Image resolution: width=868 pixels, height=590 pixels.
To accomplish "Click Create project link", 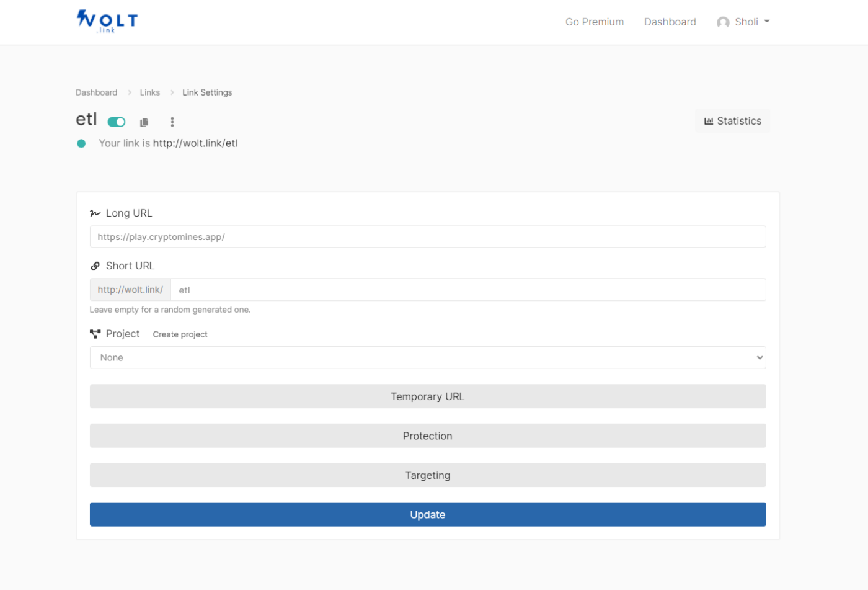I will coord(180,334).
